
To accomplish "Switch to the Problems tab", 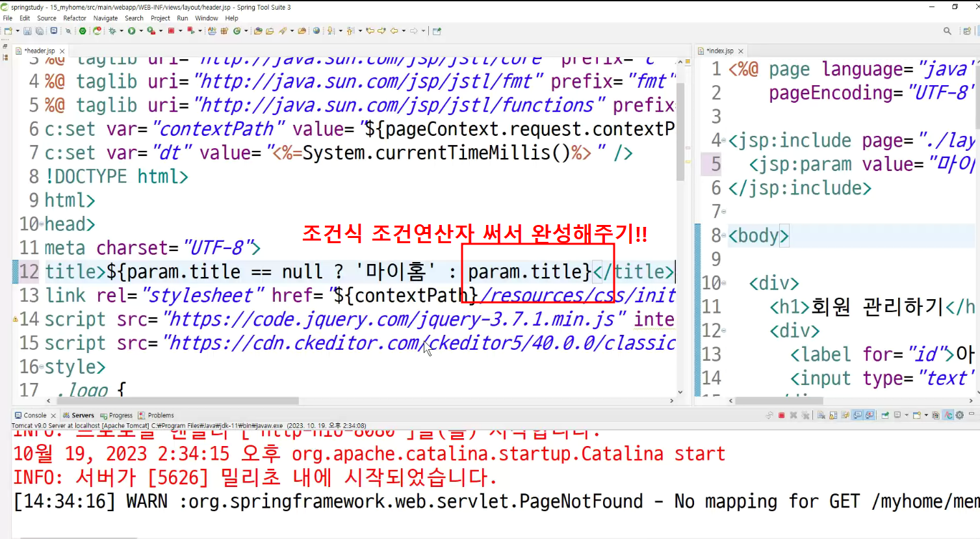I will (x=156, y=415).
